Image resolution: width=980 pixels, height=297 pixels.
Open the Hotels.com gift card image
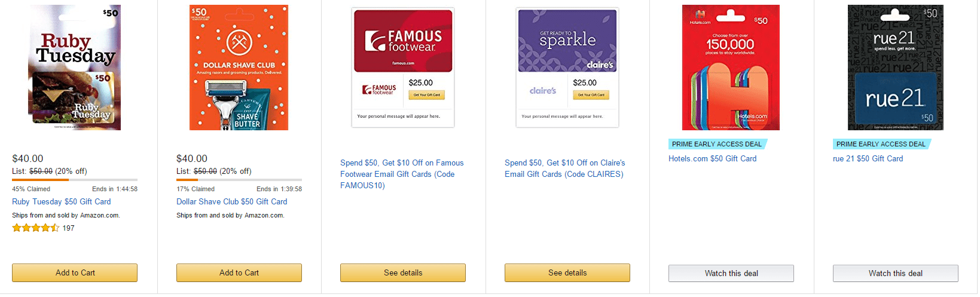tap(731, 68)
